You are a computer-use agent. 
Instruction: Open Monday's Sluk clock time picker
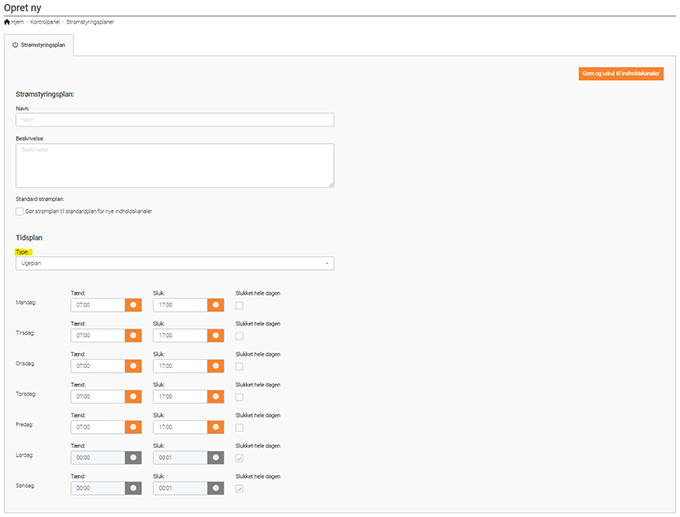point(214,304)
